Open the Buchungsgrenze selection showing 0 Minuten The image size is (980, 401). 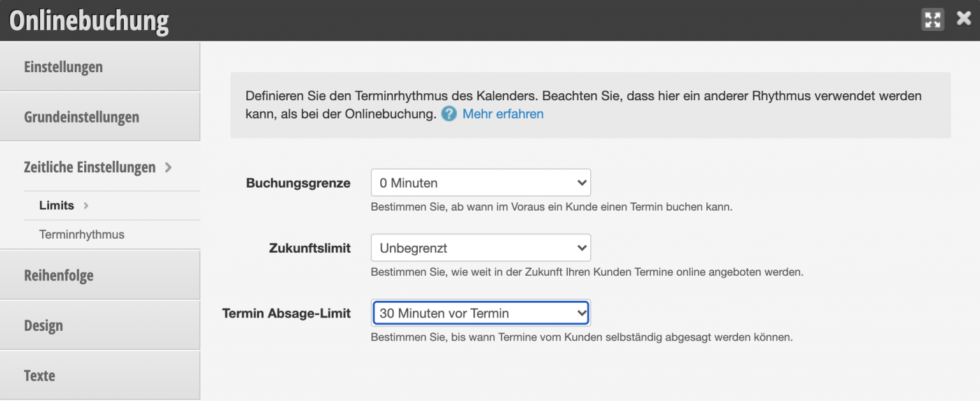pos(480,183)
